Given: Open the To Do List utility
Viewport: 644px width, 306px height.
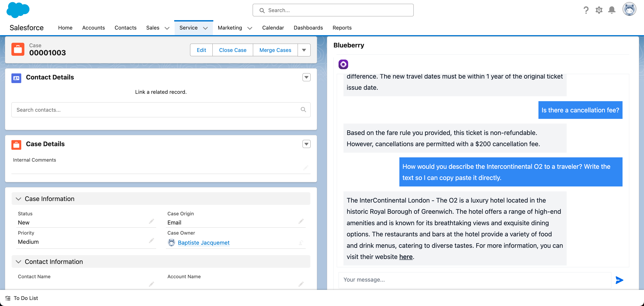Looking at the screenshot, I should tap(21, 298).
